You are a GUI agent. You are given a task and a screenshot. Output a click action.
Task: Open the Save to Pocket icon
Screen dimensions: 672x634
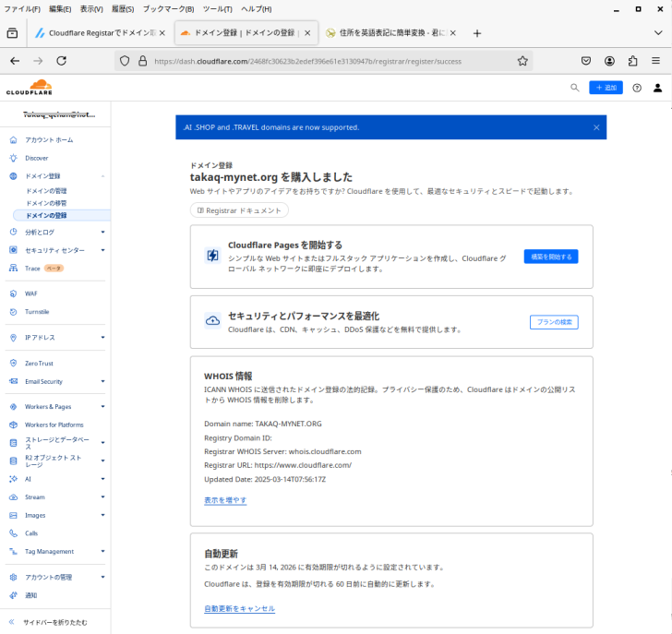point(586,61)
